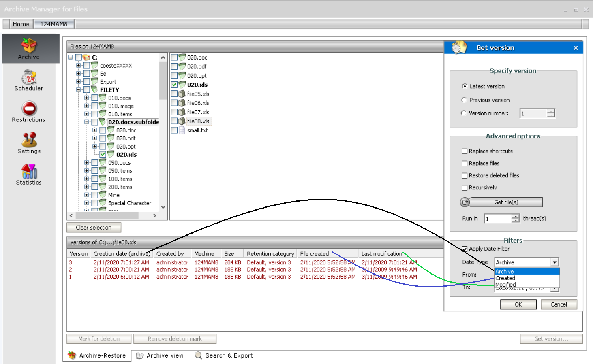Collapse the 020.docs.subfolde folder

tap(87, 122)
